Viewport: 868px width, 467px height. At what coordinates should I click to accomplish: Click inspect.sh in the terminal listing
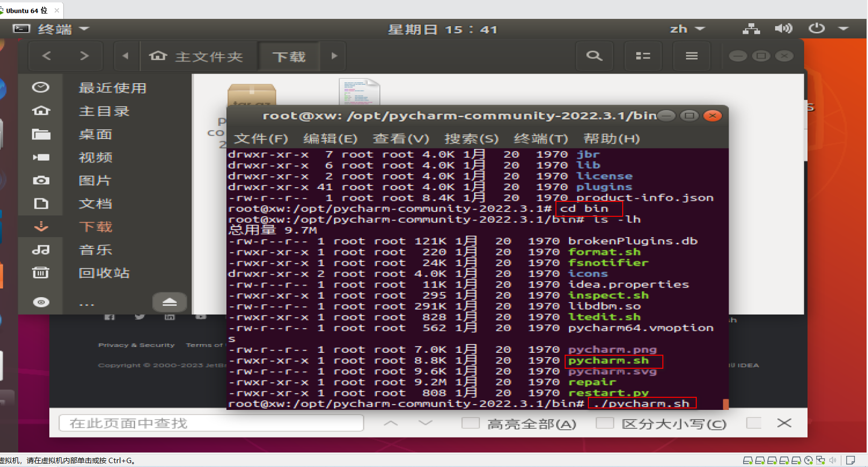(608, 295)
